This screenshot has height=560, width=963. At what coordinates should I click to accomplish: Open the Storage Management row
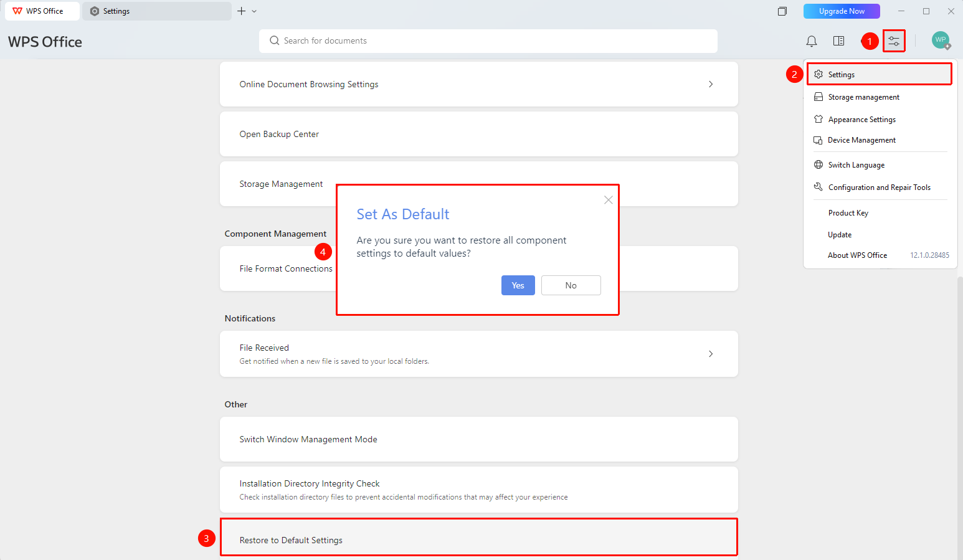pyautogui.click(x=478, y=184)
